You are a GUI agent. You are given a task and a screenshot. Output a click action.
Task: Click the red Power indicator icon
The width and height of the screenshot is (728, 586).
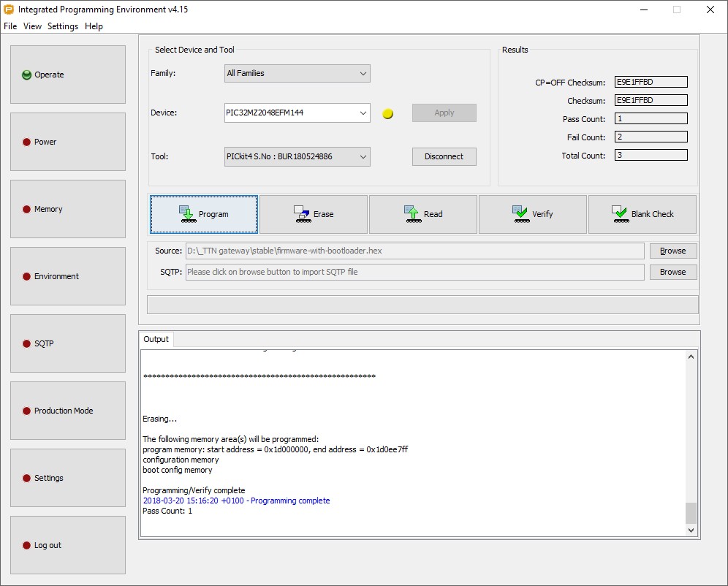coord(26,142)
